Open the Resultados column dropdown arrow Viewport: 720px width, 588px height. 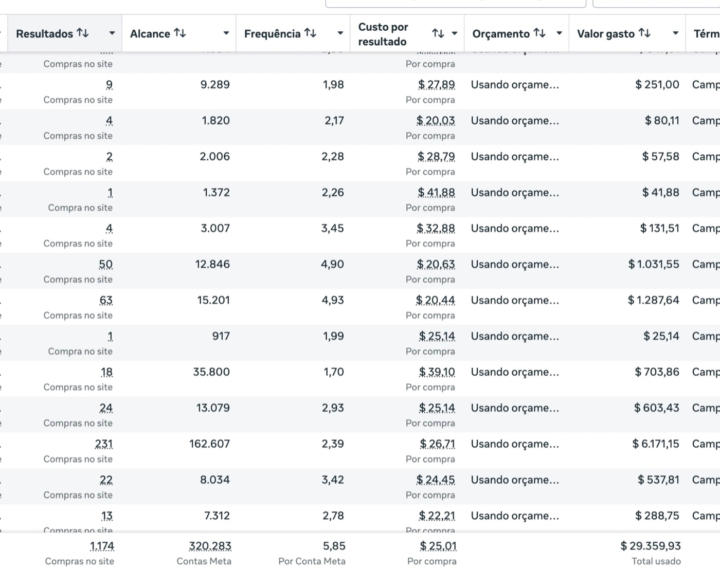pyautogui.click(x=112, y=33)
